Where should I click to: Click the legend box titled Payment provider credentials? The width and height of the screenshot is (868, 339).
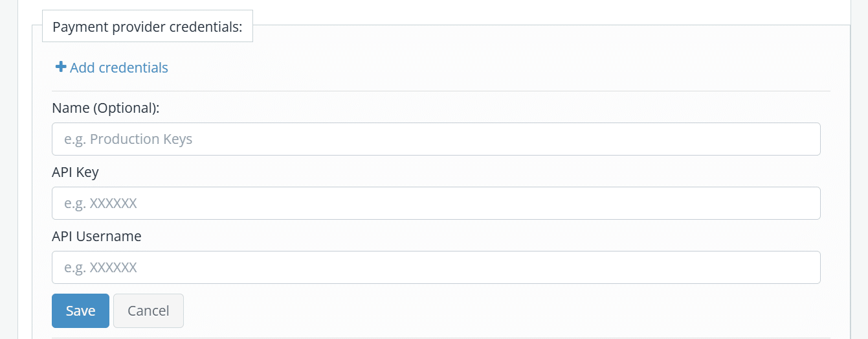pyautogui.click(x=148, y=27)
